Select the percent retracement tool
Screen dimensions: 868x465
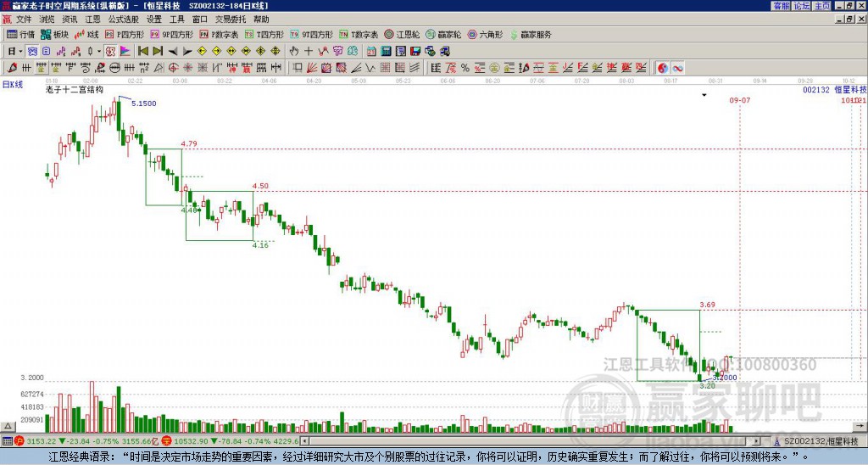click(x=465, y=68)
